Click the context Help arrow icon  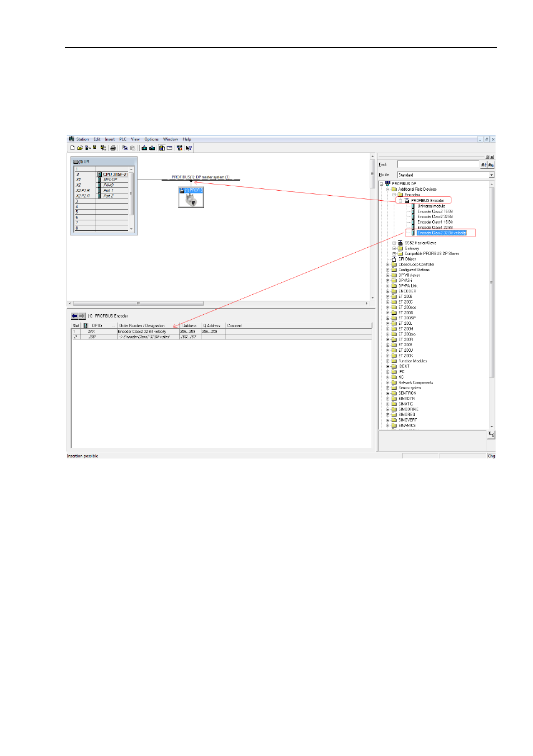click(x=189, y=148)
